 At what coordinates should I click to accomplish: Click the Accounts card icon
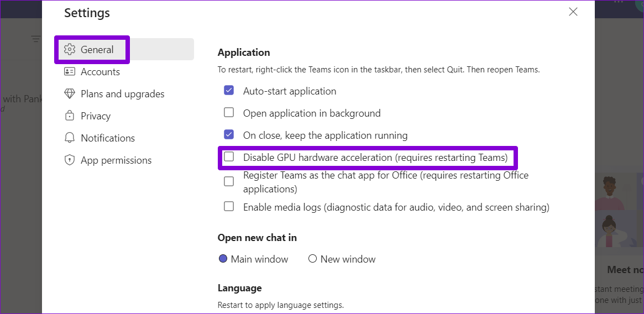point(70,72)
